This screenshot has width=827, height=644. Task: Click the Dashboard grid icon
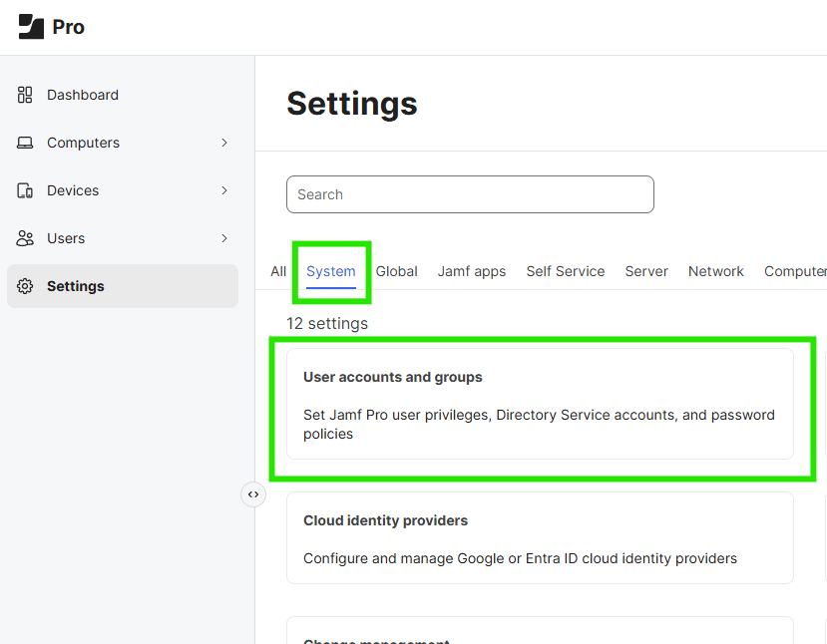tap(25, 95)
